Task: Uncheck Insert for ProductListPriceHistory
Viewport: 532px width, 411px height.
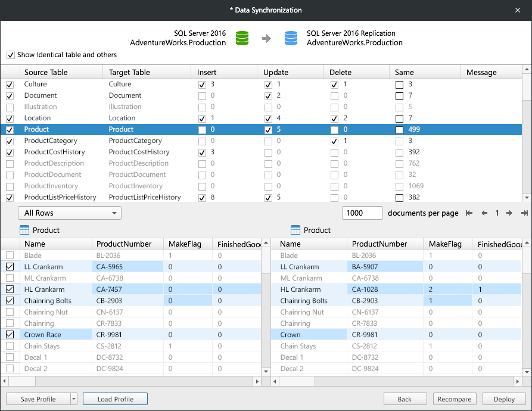Action: [202, 198]
